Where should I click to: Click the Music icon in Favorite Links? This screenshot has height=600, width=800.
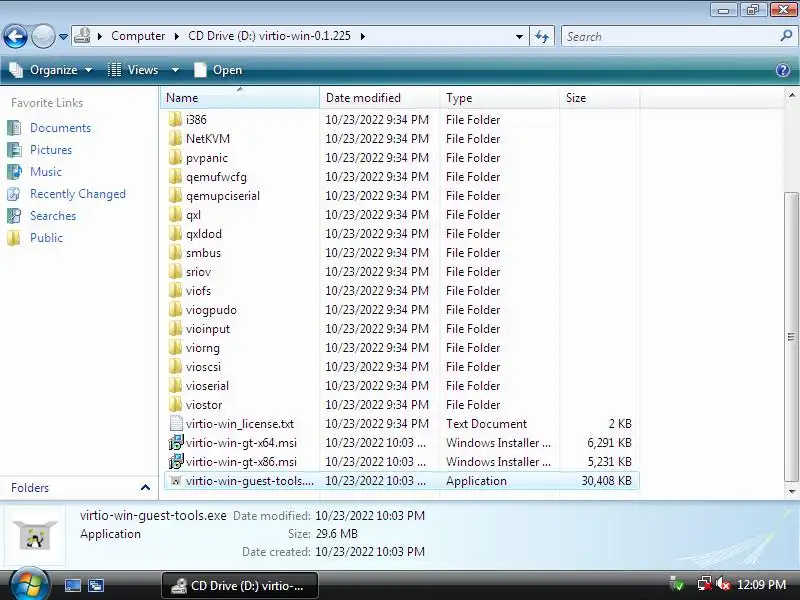click(x=14, y=171)
